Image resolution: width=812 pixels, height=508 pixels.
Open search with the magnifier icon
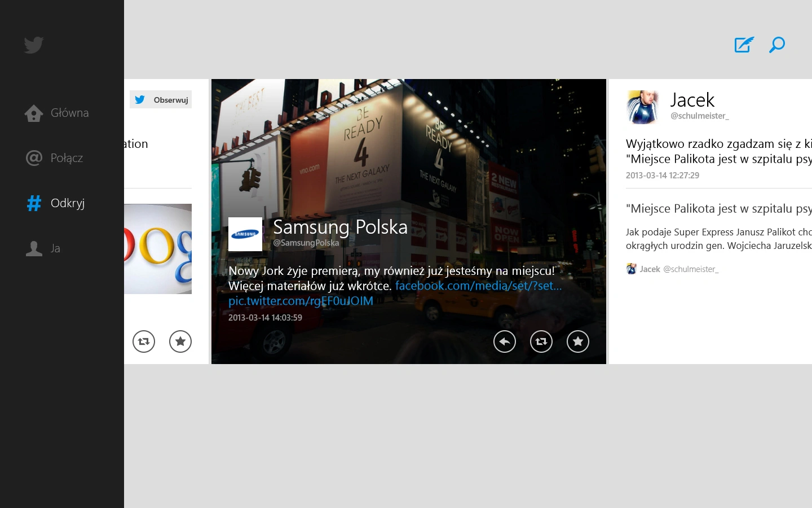coord(777,45)
